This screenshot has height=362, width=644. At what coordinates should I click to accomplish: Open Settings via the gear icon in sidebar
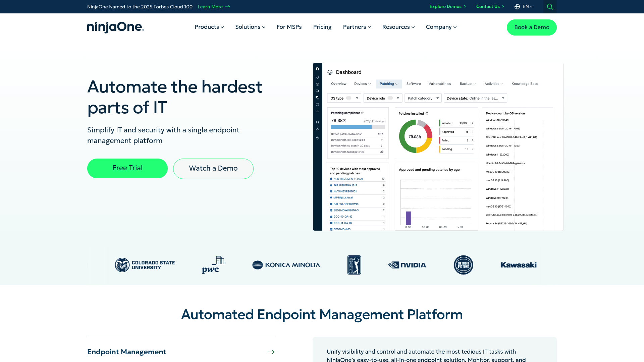pyautogui.click(x=317, y=122)
